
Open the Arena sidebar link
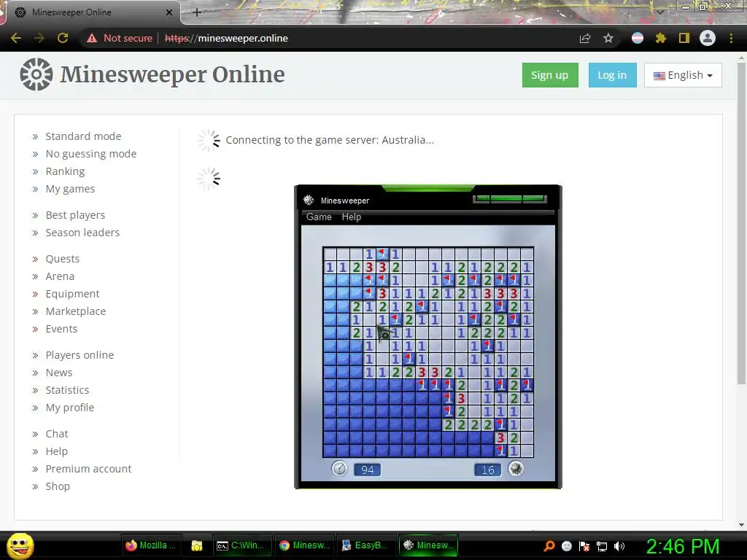pos(60,276)
